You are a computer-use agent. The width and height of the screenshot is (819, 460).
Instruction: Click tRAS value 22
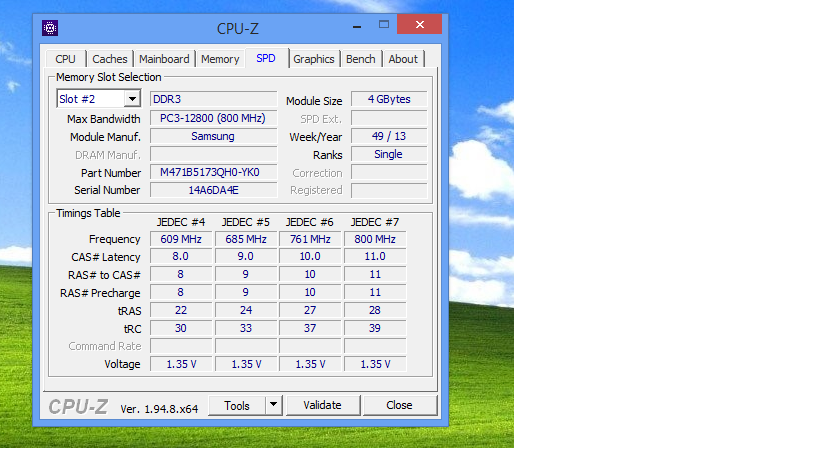(x=181, y=310)
